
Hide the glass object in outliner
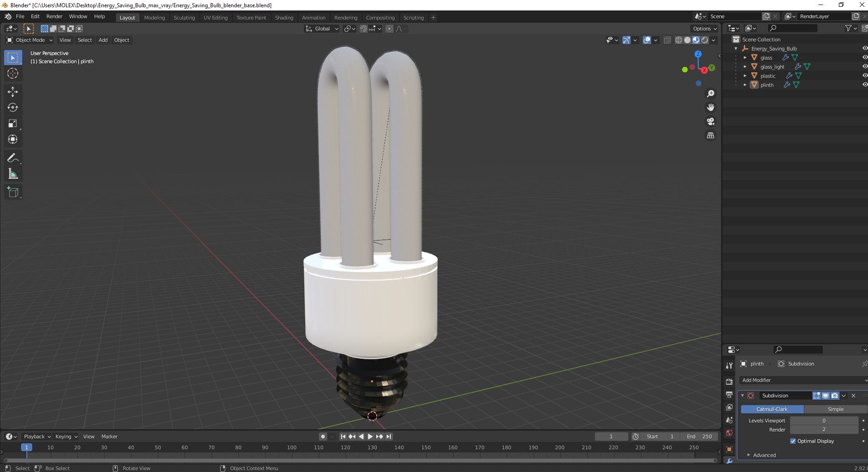pos(864,57)
